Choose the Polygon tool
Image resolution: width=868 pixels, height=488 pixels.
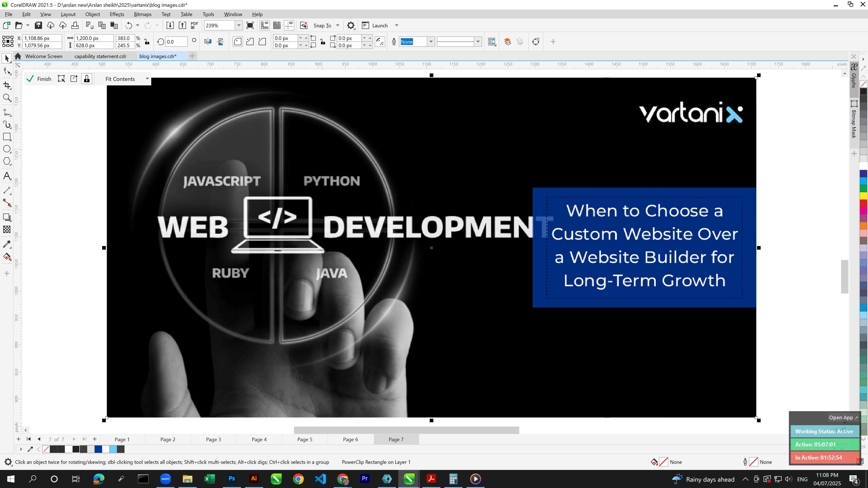(x=7, y=161)
